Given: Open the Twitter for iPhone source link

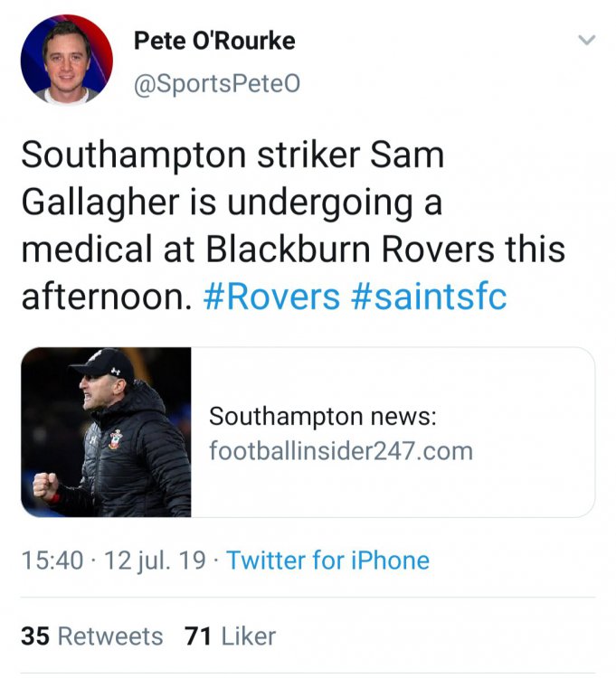Looking at the screenshot, I should point(327,560).
